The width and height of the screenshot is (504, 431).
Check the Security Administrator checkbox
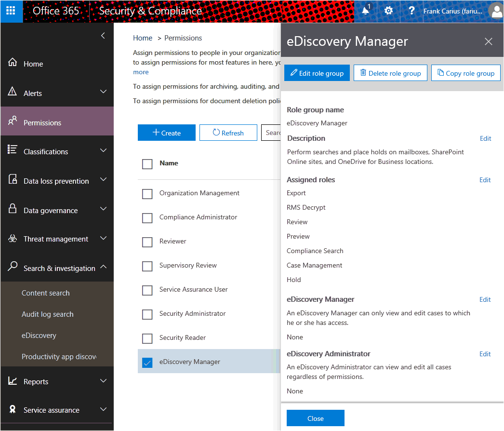point(147,314)
